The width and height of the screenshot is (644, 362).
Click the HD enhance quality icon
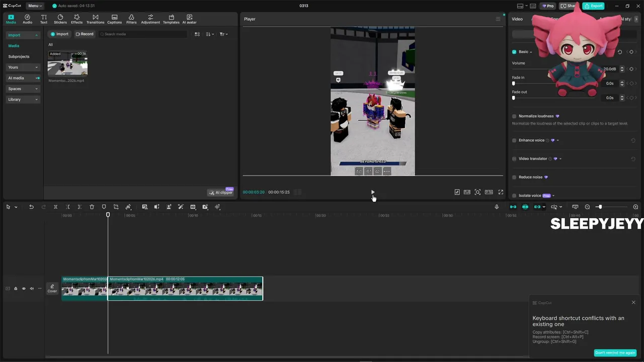193,207
